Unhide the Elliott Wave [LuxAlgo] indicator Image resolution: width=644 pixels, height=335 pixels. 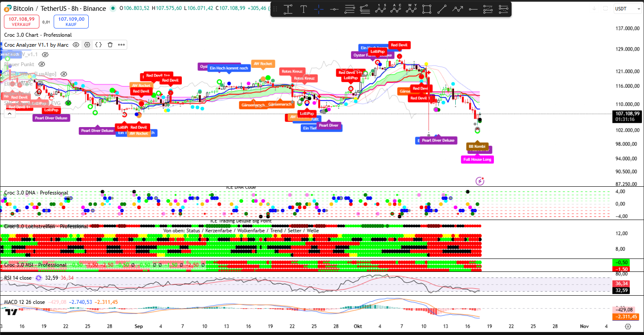[x=64, y=74]
